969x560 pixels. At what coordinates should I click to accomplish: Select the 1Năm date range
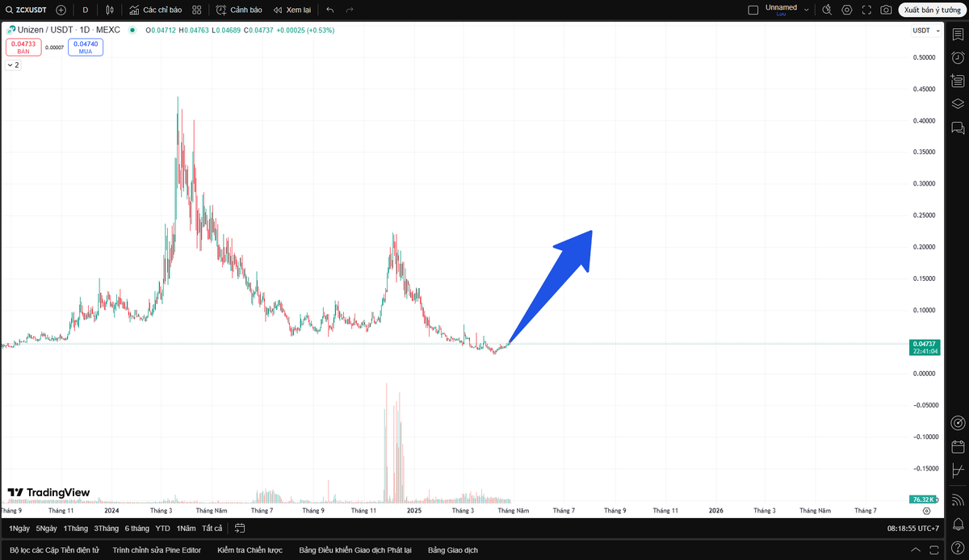pyautogui.click(x=187, y=529)
